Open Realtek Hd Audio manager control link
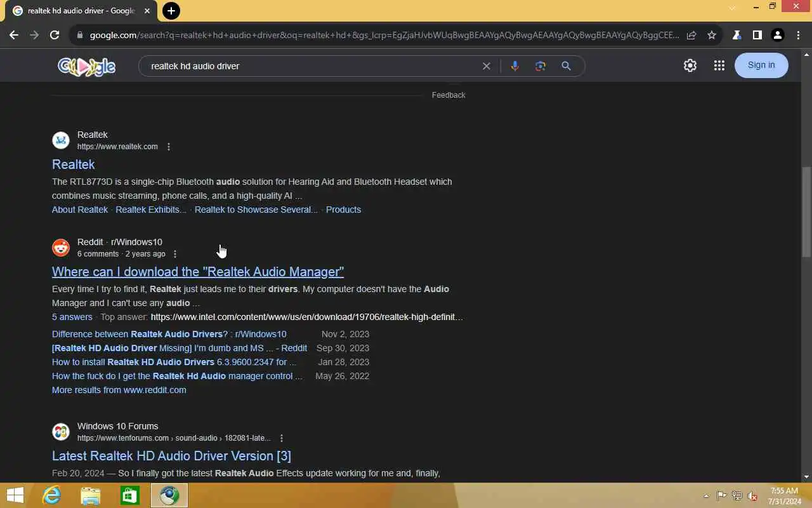The width and height of the screenshot is (812, 508). pyautogui.click(x=177, y=376)
